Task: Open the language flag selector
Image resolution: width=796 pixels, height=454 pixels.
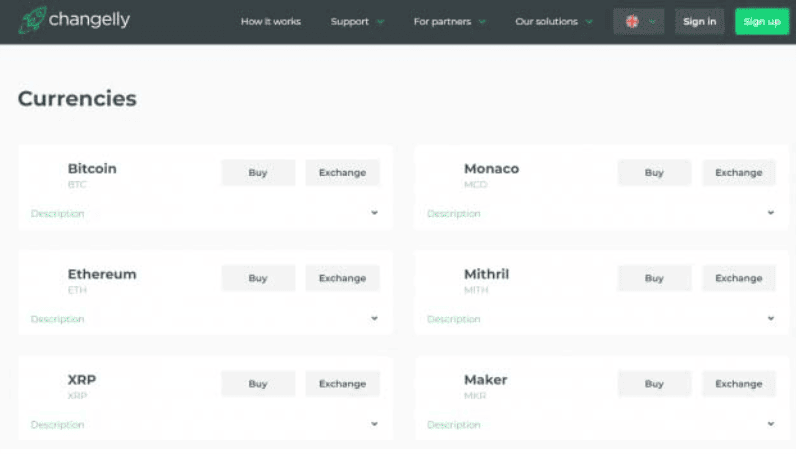Action: pyautogui.click(x=639, y=22)
